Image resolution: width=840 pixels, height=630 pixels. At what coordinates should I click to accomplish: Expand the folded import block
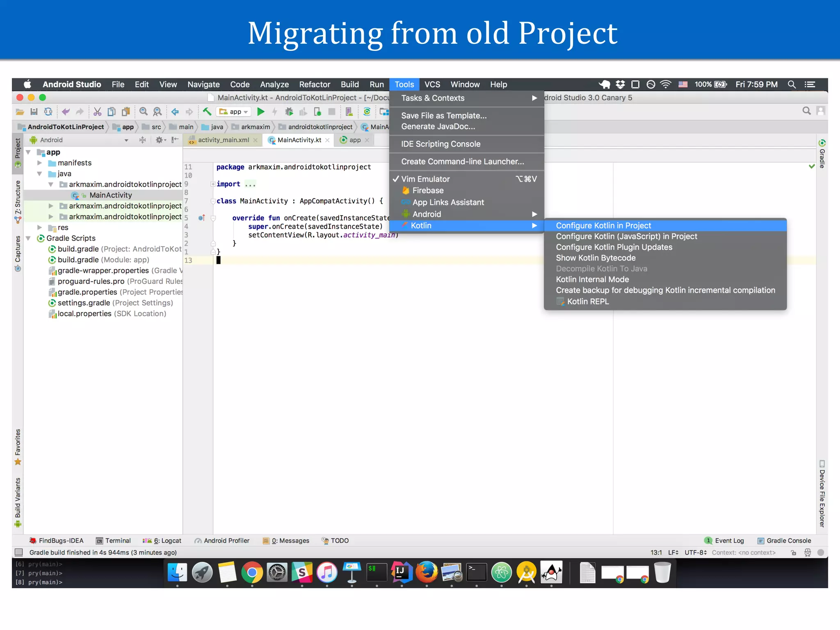pyautogui.click(x=213, y=184)
